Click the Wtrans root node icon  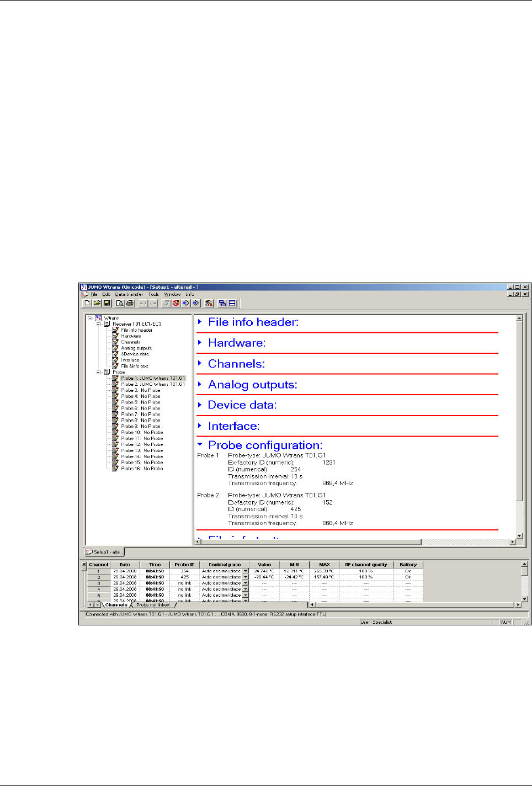point(98,318)
